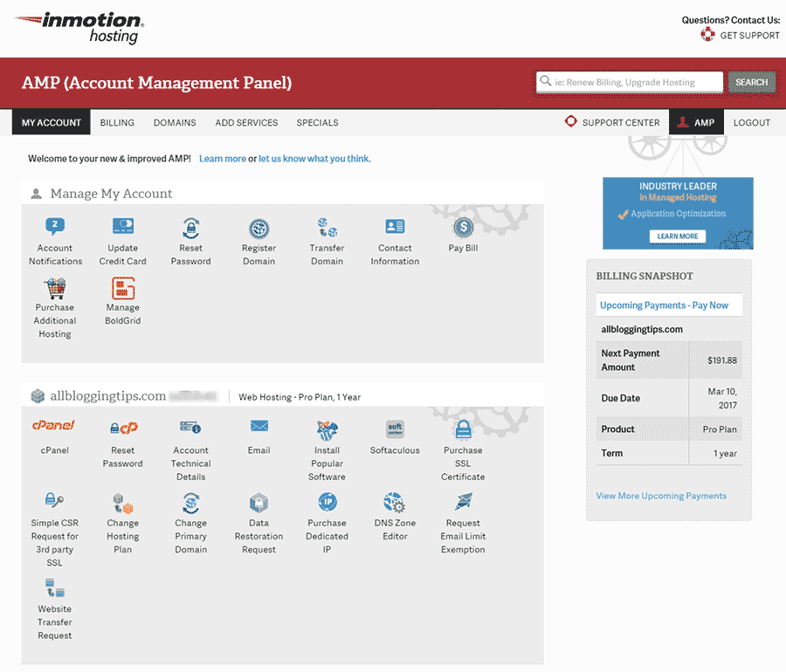Click the Update Credit Card icon
The height and width of the screenshot is (672, 786).
tap(123, 226)
